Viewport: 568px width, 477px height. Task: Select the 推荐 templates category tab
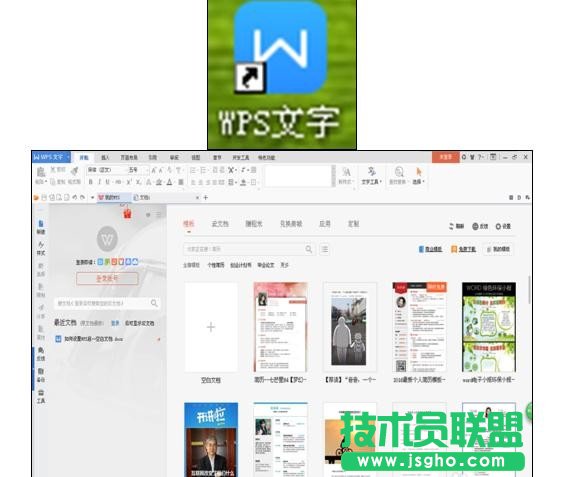pos(189,224)
